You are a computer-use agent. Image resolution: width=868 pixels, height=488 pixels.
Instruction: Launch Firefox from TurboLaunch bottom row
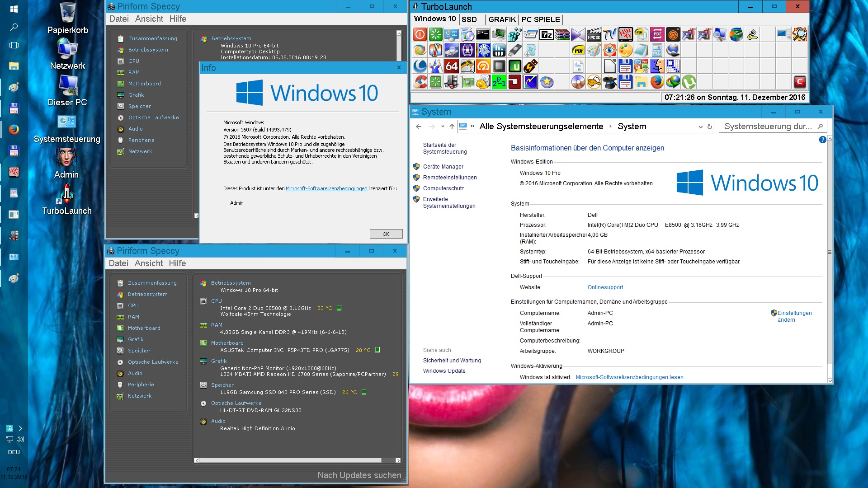click(x=657, y=82)
